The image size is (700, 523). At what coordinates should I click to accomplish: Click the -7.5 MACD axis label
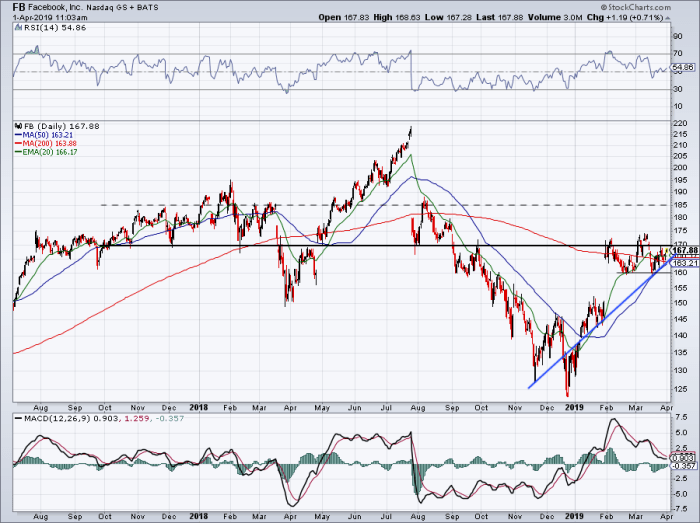680,509
